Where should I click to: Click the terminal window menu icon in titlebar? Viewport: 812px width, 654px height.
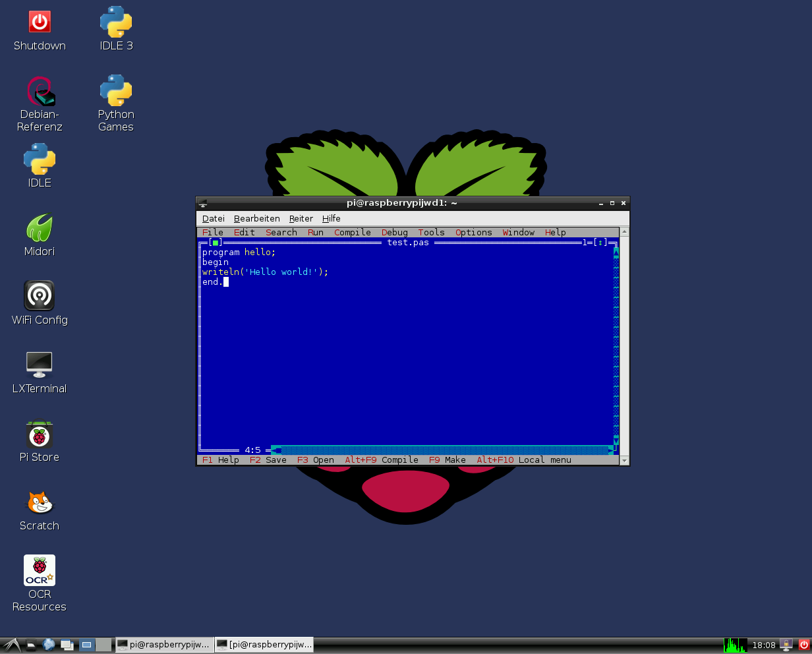pos(203,203)
